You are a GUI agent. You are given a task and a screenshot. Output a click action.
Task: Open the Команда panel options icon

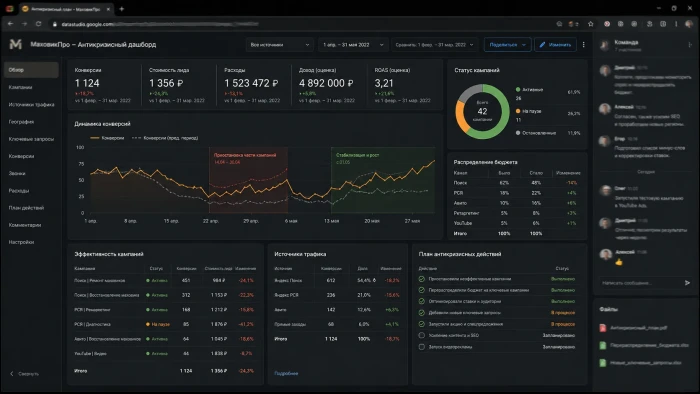point(690,44)
